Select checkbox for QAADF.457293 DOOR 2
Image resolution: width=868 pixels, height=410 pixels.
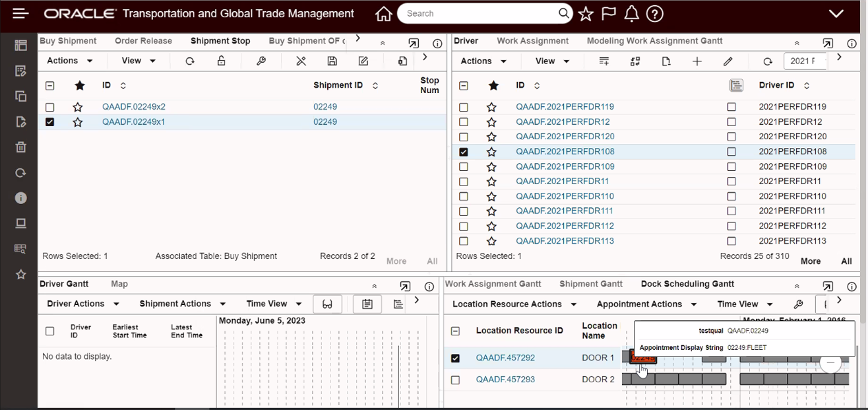pyautogui.click(x=455, y=380)
